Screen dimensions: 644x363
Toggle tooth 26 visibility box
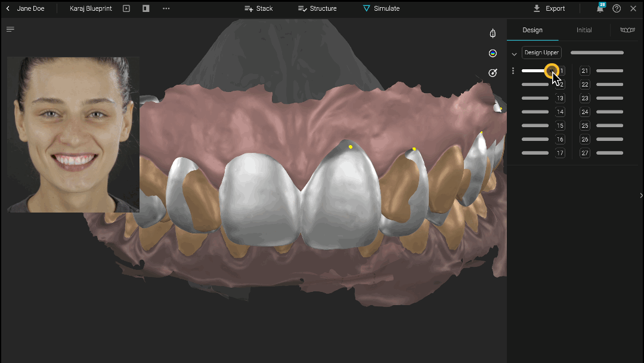[x=585, y=139]
